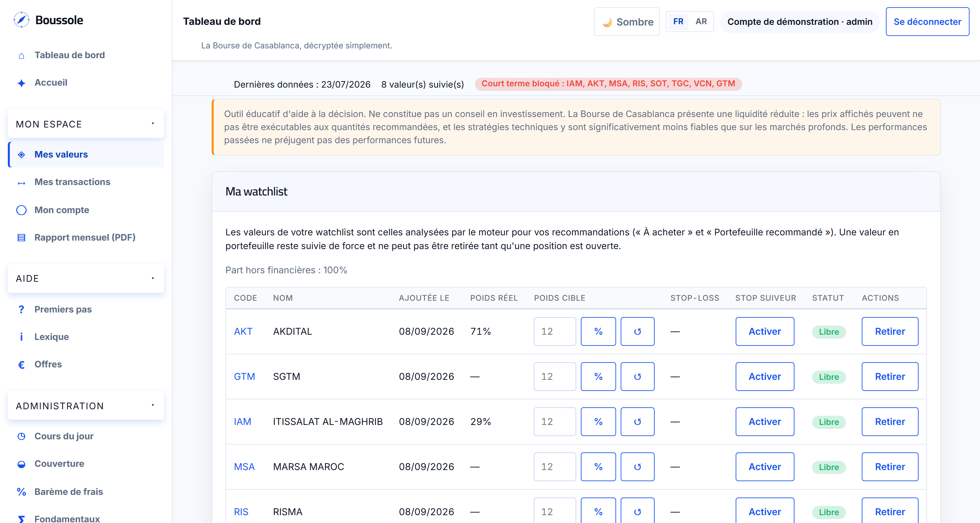Click the question mark icon beside Premiers pas
Screen dimensions: 980x523
coord(21,310)
